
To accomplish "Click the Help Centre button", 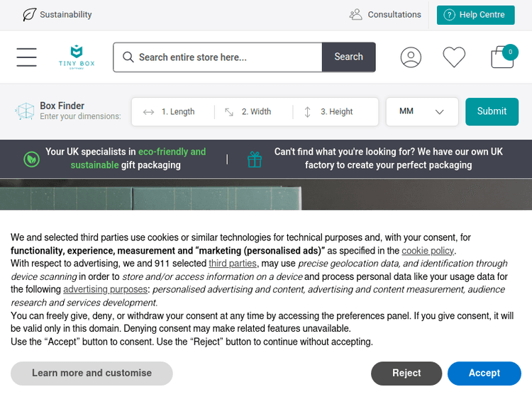I will [x=475, y=15].
